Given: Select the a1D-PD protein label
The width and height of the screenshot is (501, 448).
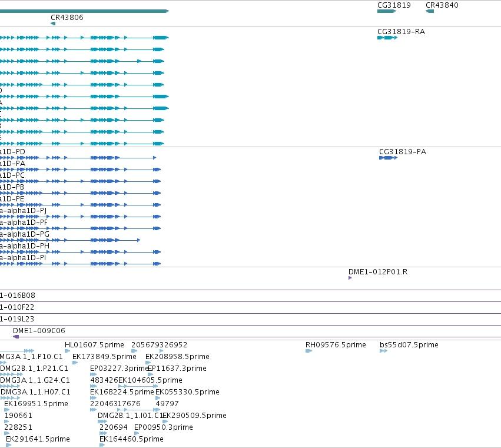Looking at the screenshot, I should 12,152.
